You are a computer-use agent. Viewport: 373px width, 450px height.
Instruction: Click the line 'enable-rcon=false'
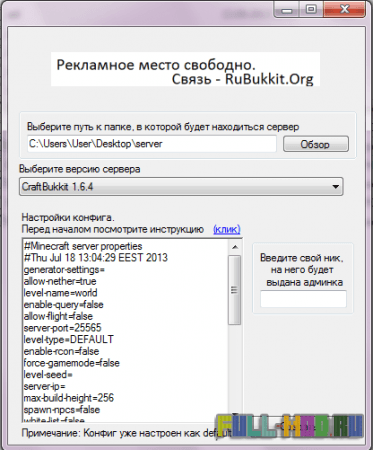[61, 351]
